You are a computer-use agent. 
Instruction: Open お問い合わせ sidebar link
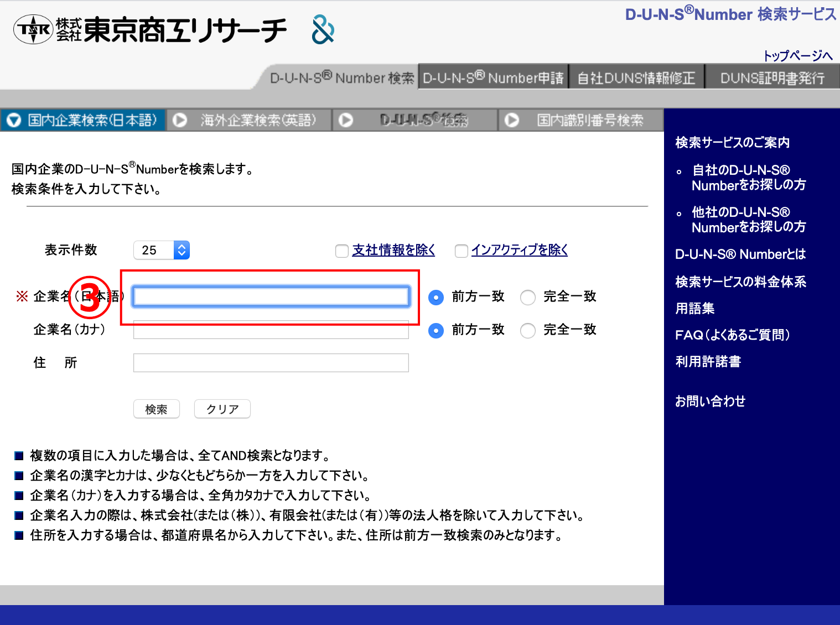(711, 402)
